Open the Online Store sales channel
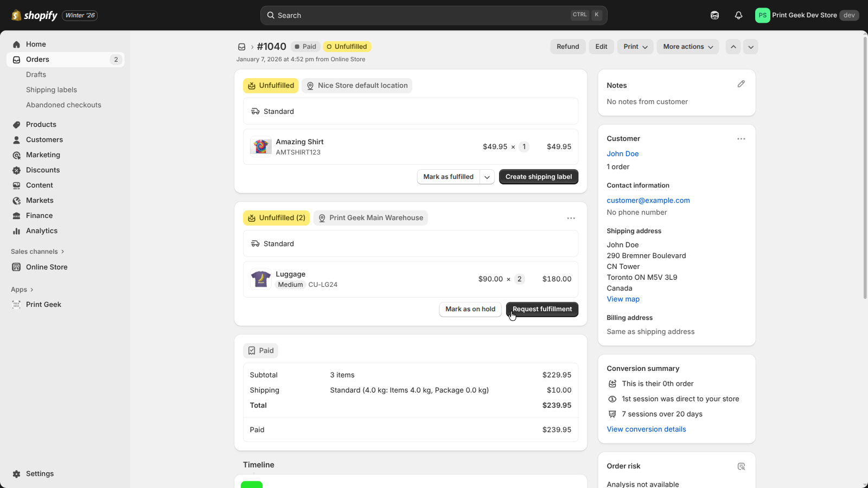 (x=46, y=267)
